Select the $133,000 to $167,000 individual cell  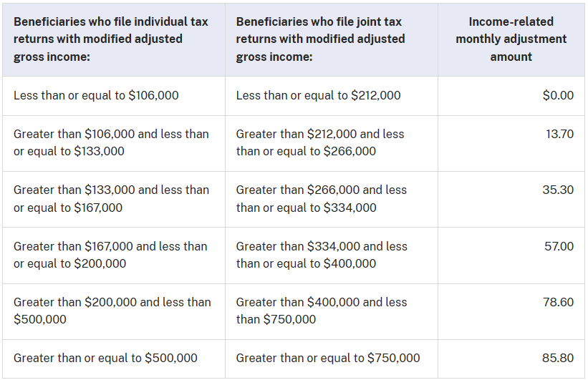pyautogui.click(x=111, y=199)
